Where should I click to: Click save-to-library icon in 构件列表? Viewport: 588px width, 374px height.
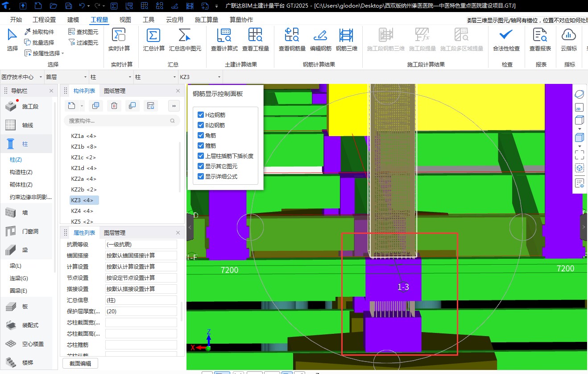click(150, 106)
